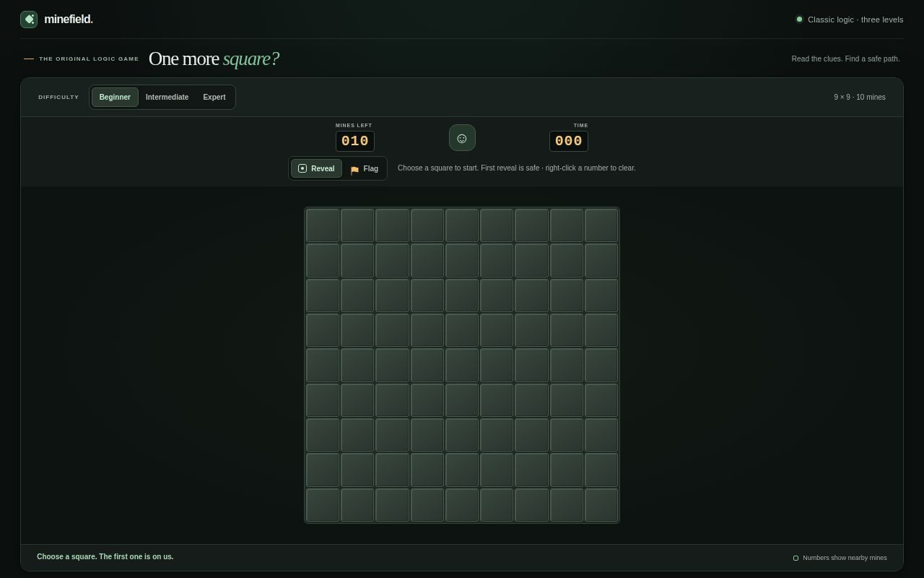
Task: Click the minefield brand name
Action: pos(69,20)
